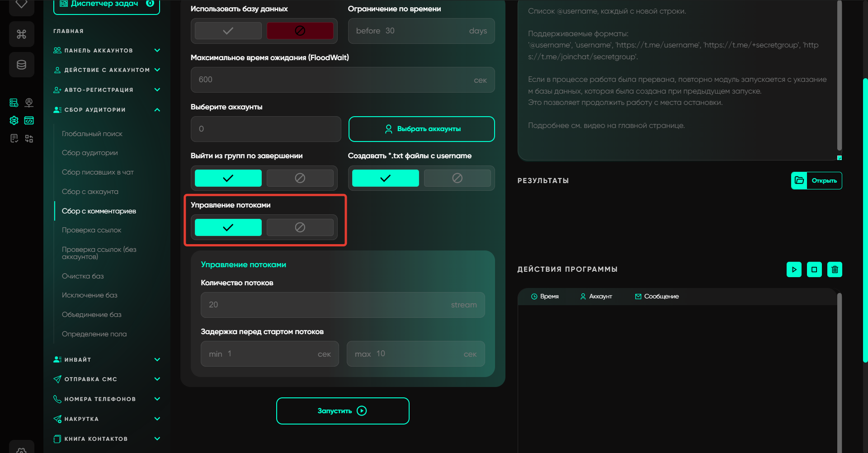
Task: Clear the program actions log with the trash icon
Action: coord(835,269)
